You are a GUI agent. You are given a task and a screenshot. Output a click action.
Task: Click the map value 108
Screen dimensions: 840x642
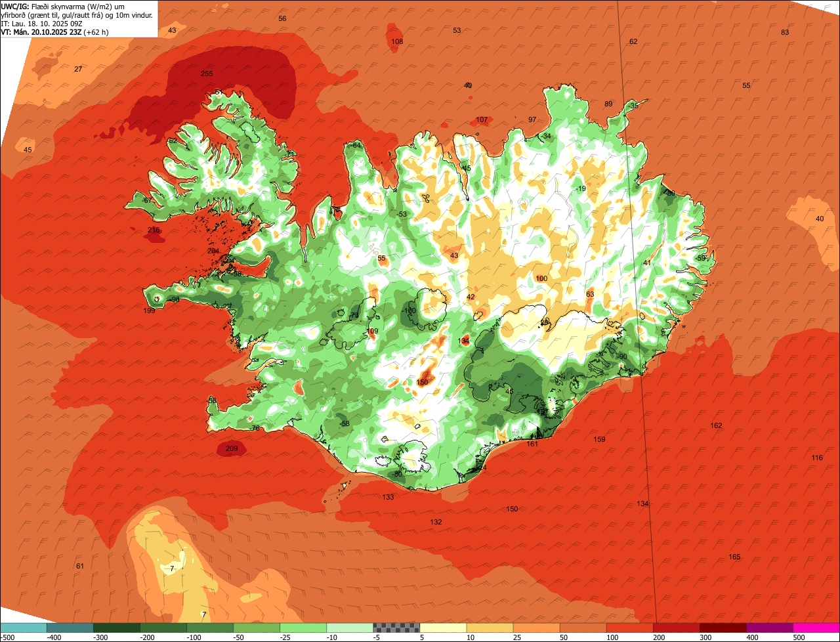[x=397, y=41]
